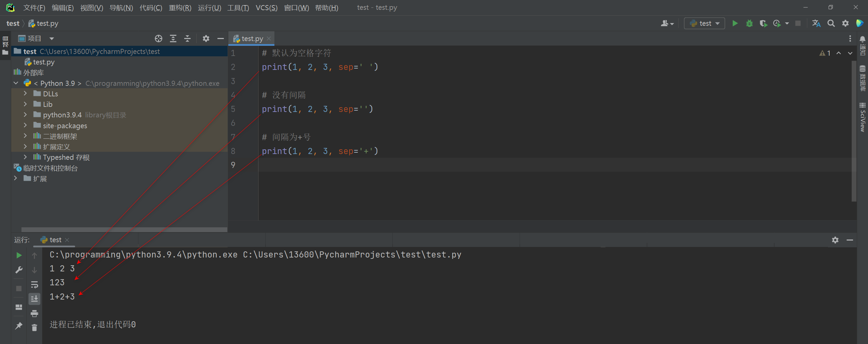
Task: Click the project panel horizontal scrollbar
Action: [124, 230]
